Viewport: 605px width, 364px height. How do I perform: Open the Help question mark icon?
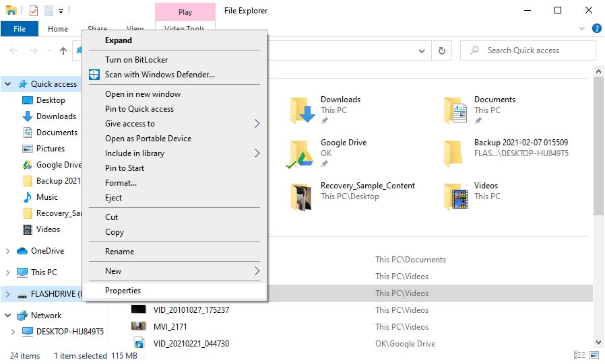point(596,28)
